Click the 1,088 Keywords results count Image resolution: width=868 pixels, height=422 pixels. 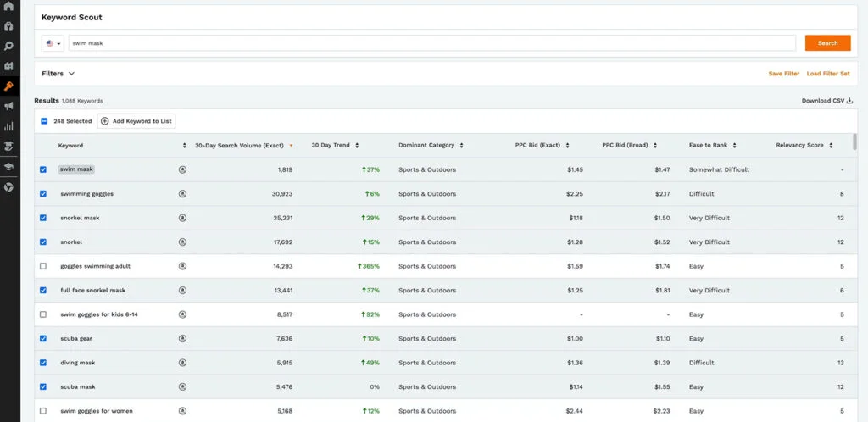pos(82,101)
